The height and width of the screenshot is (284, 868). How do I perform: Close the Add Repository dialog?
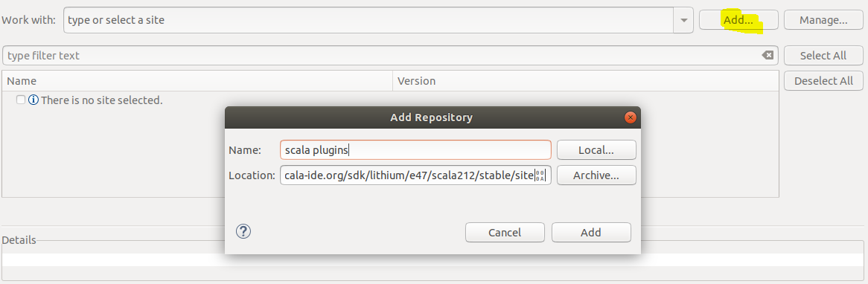tap(630, 117)
